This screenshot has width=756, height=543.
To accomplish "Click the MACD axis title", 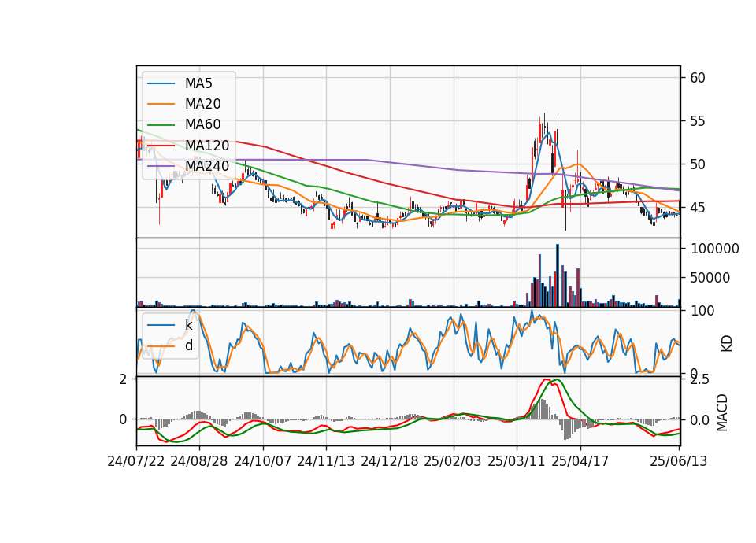I will [x=722, y=412].
